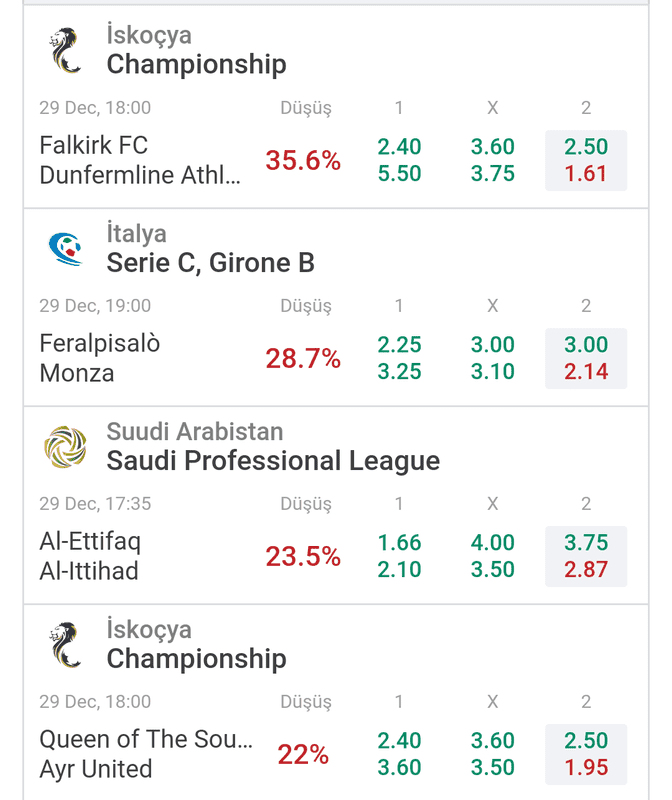
Task: Open Al-Ettifaq vs Al-Ittihad match details
Action: point(90,556)
